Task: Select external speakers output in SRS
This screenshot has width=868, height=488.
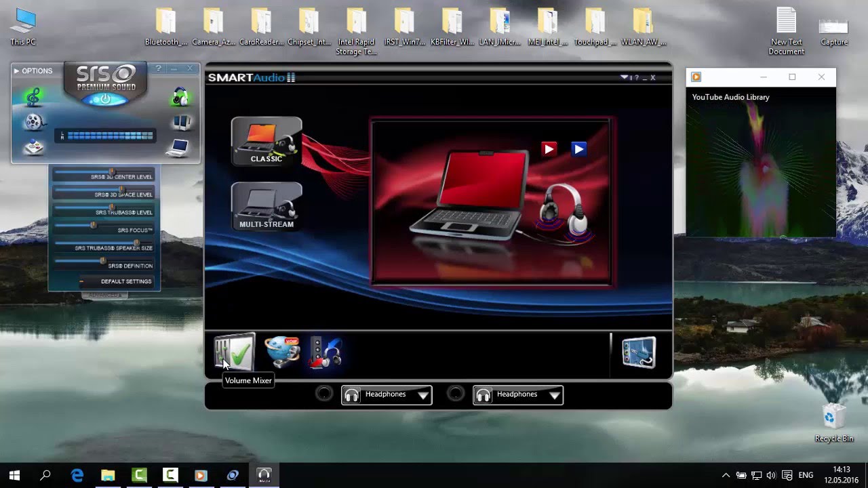Action: (181, 123)
